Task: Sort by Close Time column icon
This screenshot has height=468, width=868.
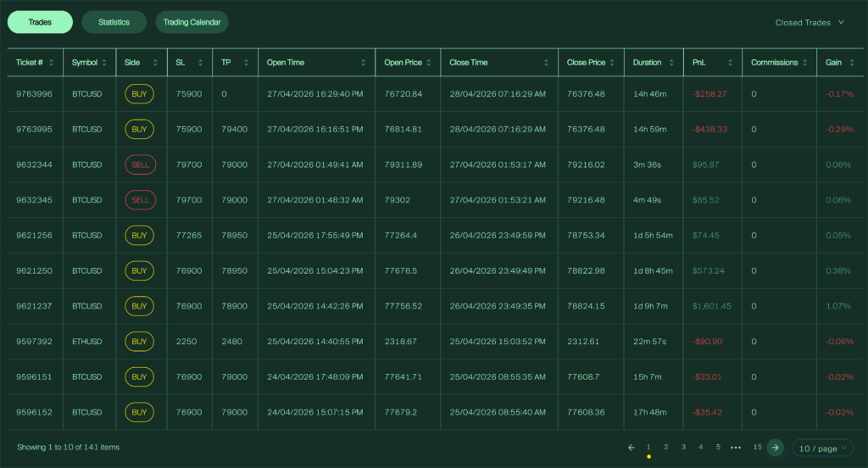Action: tap(547, 63)
